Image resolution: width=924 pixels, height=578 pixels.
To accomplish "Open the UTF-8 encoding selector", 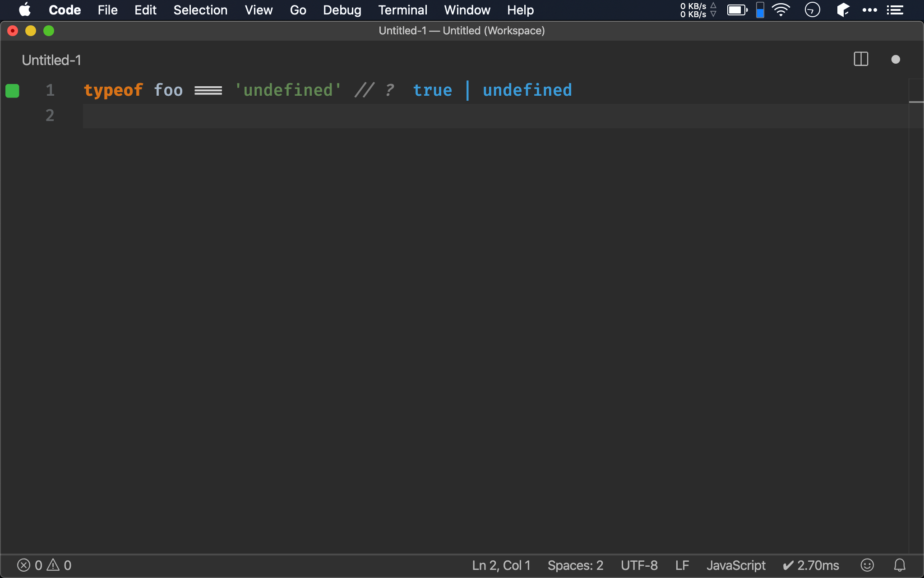I will click(639, 565).
